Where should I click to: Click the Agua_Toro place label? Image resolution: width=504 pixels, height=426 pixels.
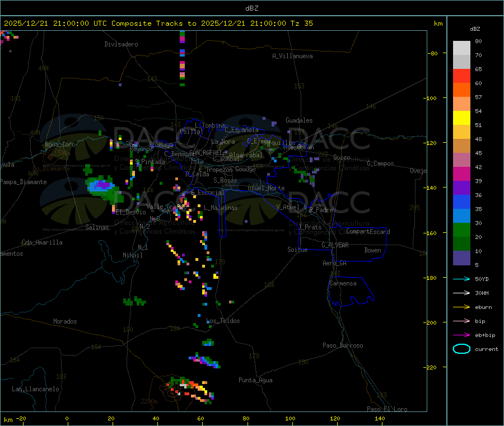pos(60,144)
